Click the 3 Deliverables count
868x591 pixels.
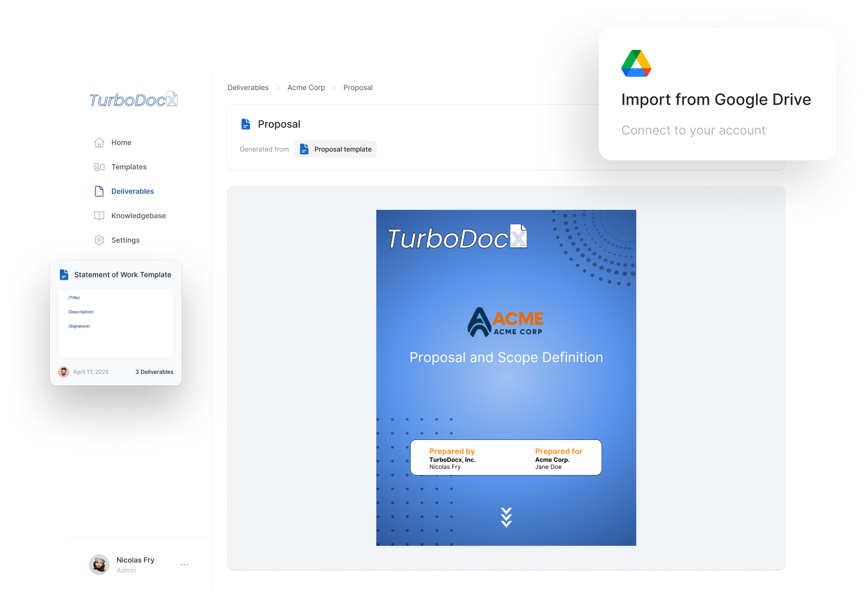tap(154, 372)
